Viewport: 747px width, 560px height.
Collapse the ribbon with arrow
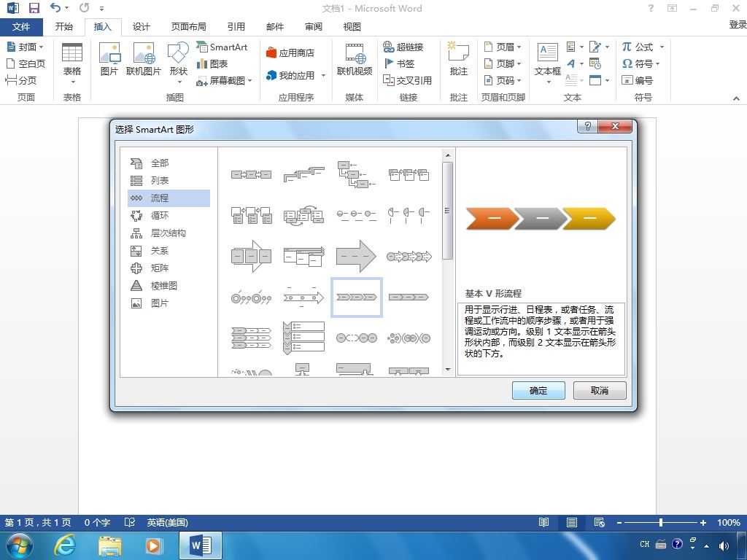[x=736, y=98]
